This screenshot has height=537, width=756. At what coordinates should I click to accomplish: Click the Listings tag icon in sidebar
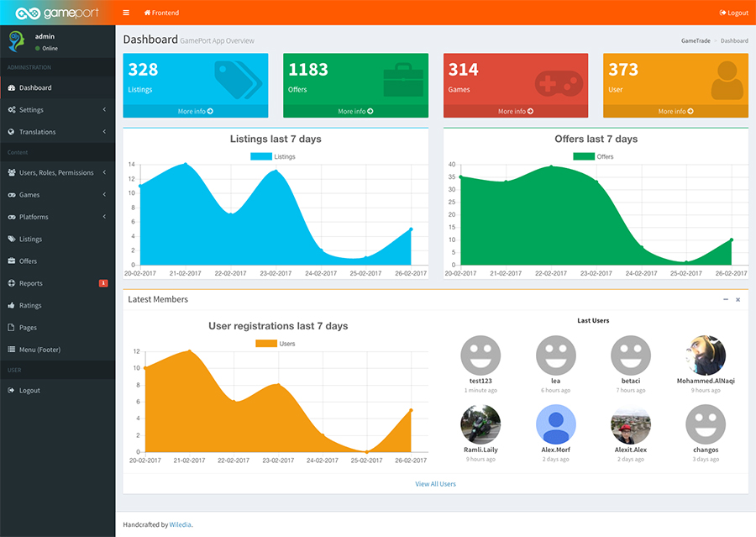pos(12,239)
